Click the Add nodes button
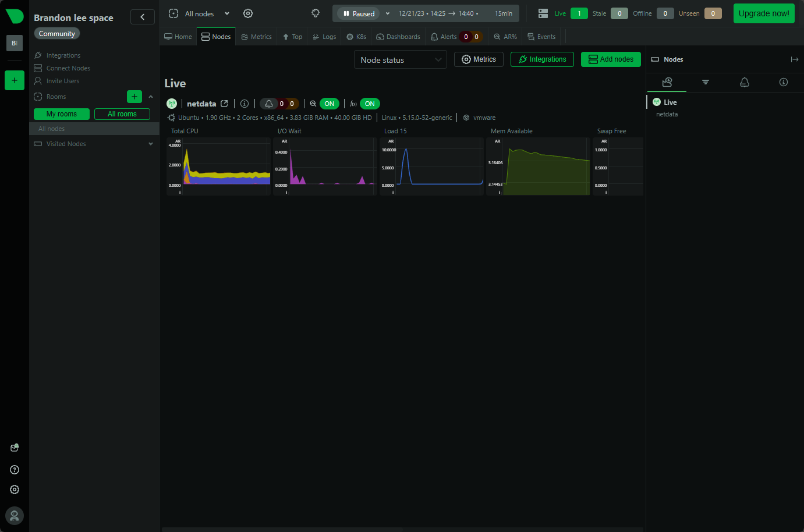The width and height of the screenshot is (804, 532). pos(611,59)
